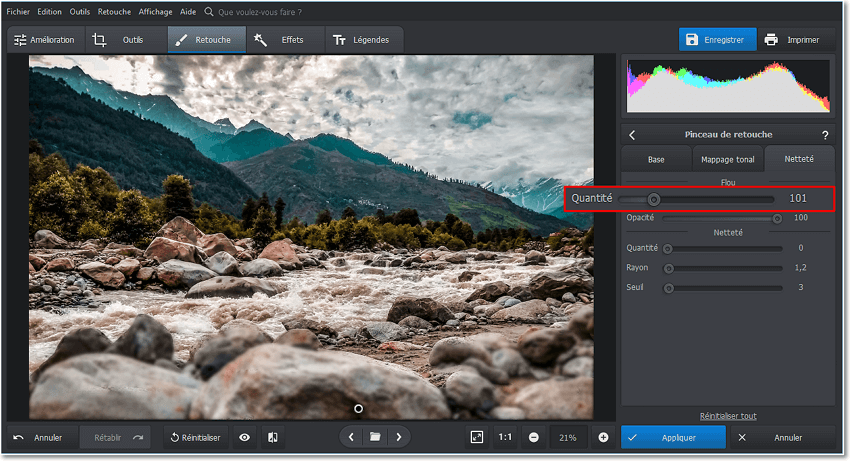
Task: Click the help question mark icon
Action: [x=825, y=135]
